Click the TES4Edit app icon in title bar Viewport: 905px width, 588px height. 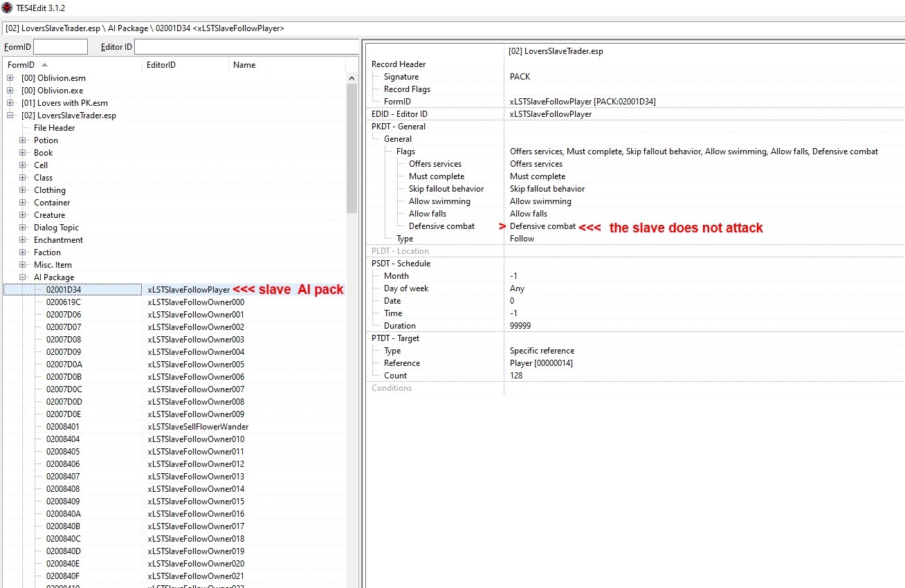coord(6,7)
